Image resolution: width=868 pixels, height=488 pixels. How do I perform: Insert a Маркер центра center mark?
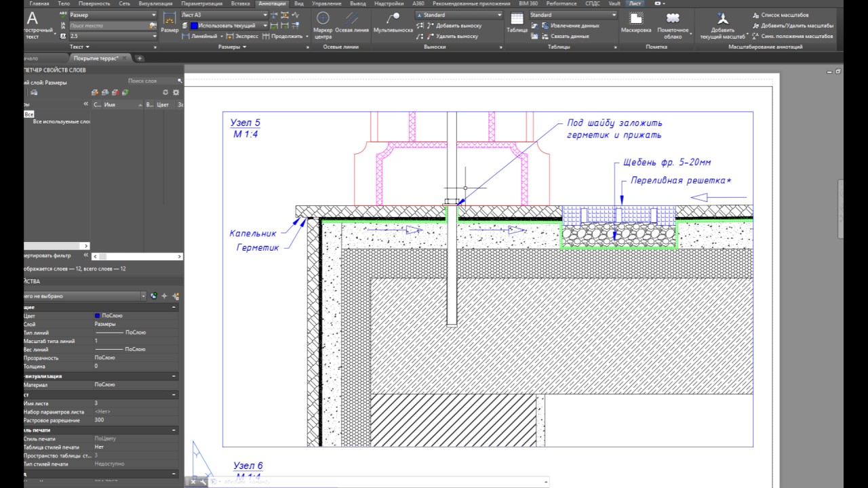[x=323, y=24]
